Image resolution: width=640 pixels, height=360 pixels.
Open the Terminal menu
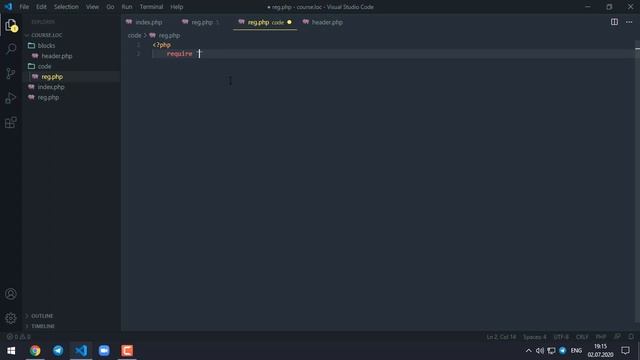coord(151,7)
